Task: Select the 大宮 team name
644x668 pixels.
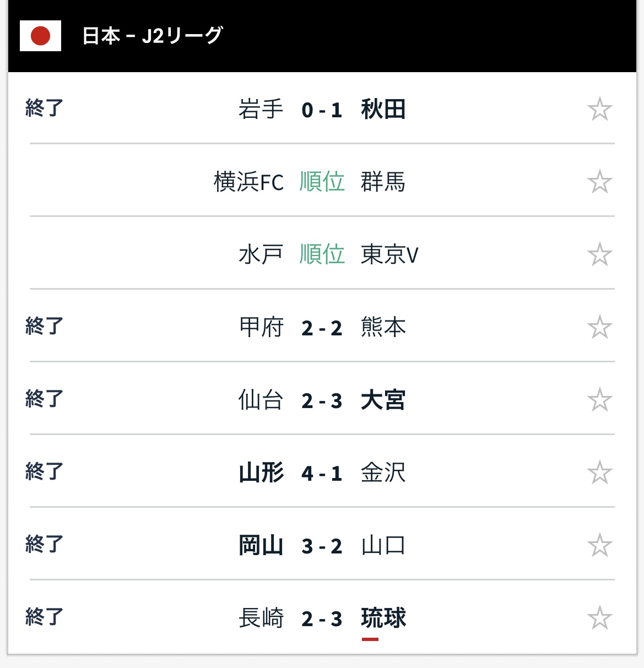Action: (383, 400)
